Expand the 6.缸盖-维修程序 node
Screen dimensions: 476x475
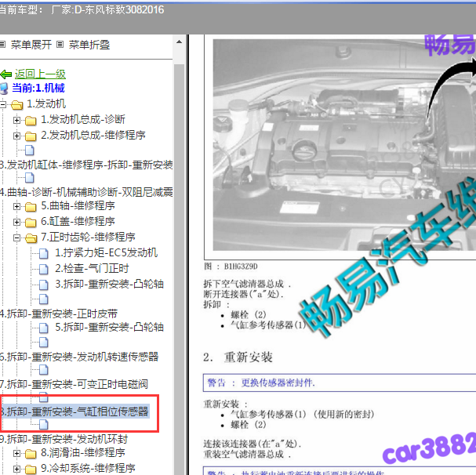[x=16, y=222]
